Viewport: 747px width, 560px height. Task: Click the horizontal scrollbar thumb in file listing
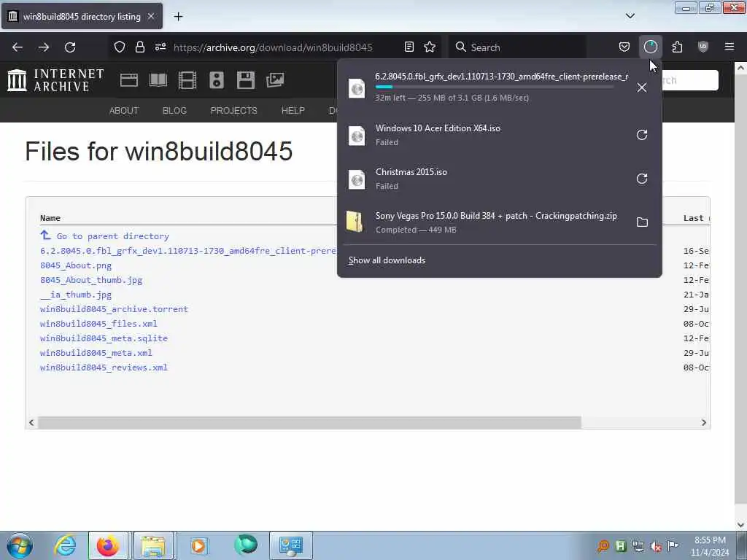click(x=309, y=423)
